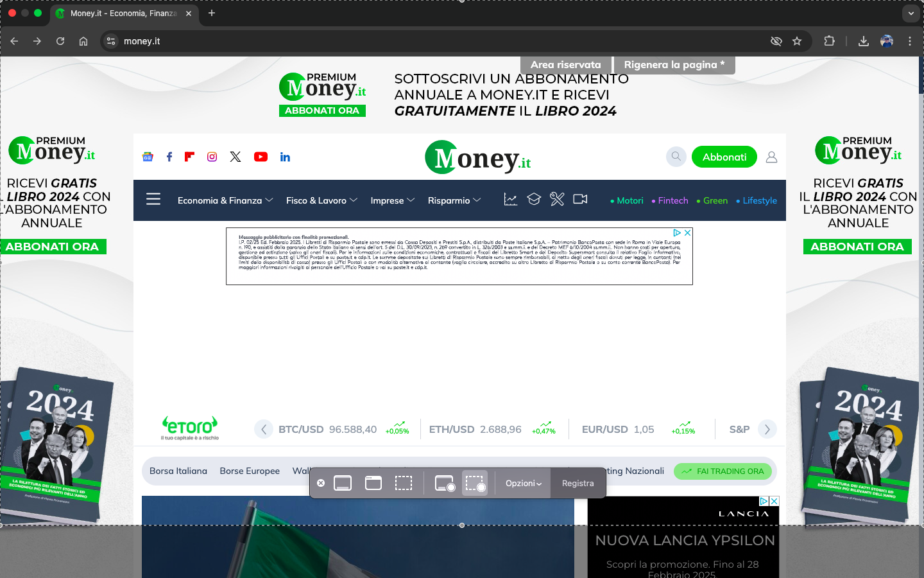Open the Money.it Facebook page icon
The height and width of the screenshot is (578, 924).
[169, 157]
